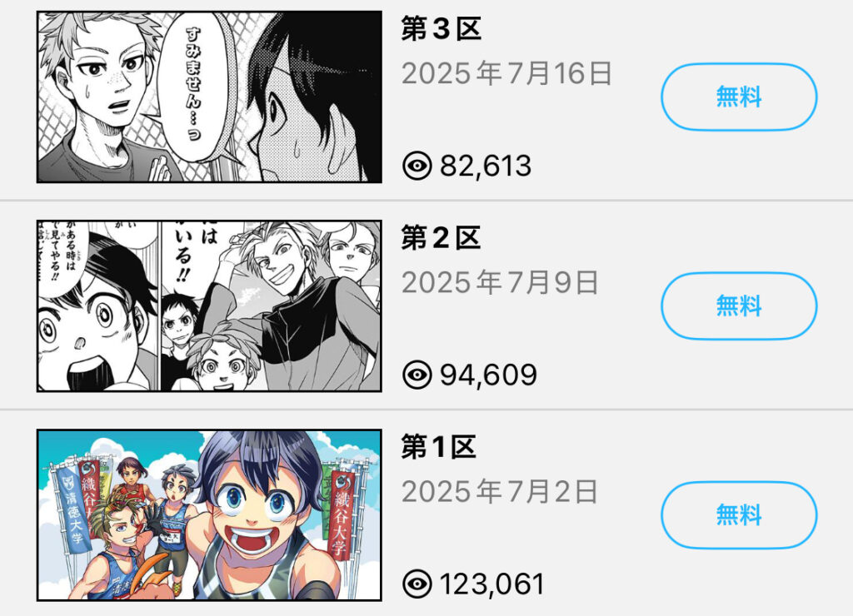Open the colorful 第1区 chapter thumbnail
This screenshot has height=616, width=853.
coord(209,515)
